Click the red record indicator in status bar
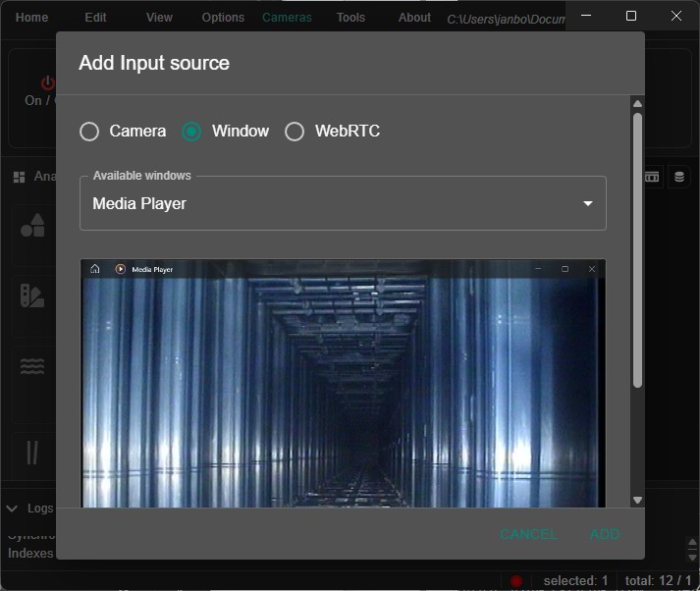700x591 pixels. [516, 581]
